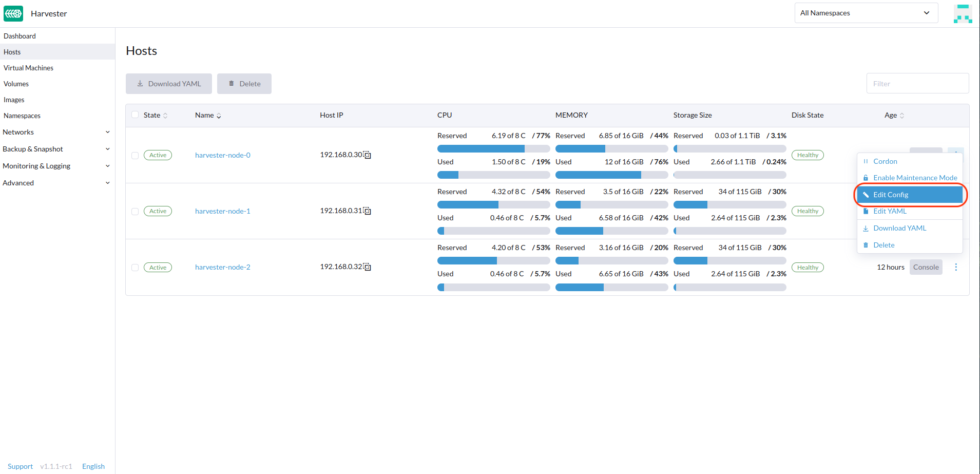
Task: Click the user avatar icon top right
Action: click(963, 13)
